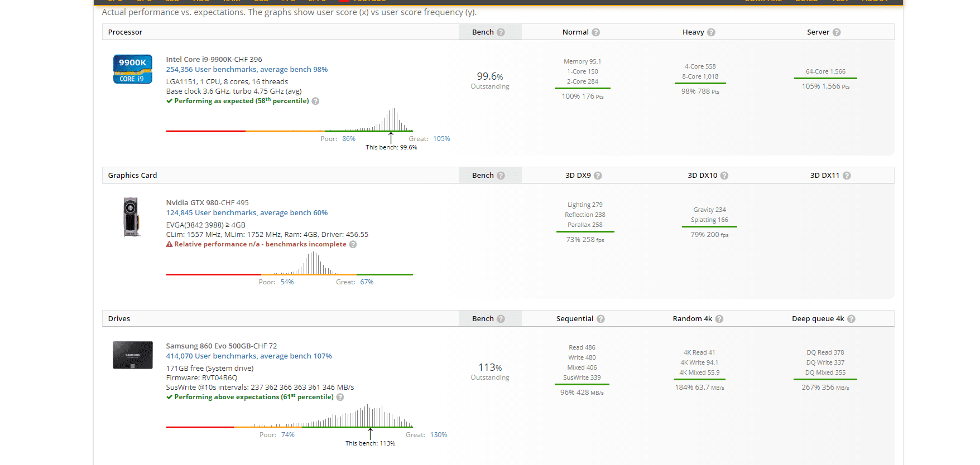Click help icon next to Processor Bench header
Image resolution: width=980 pixels, height=465 pixels.
click(501, 32)
